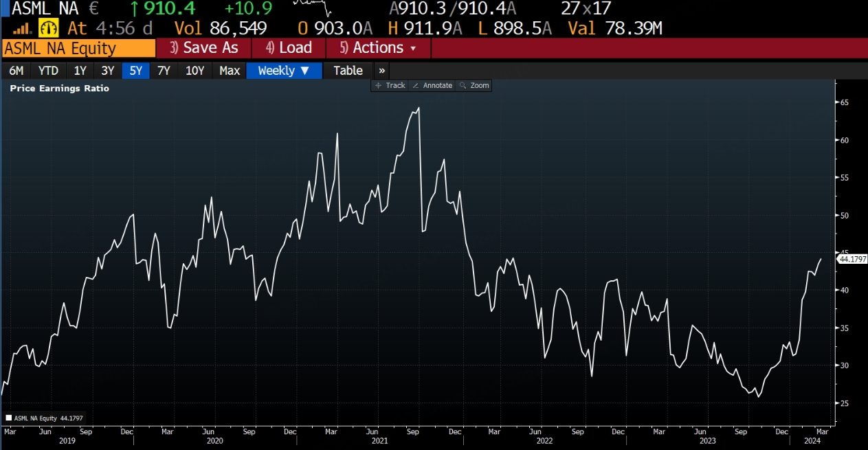
Task: Click the green up arrow by price
Action: (135, 9)
